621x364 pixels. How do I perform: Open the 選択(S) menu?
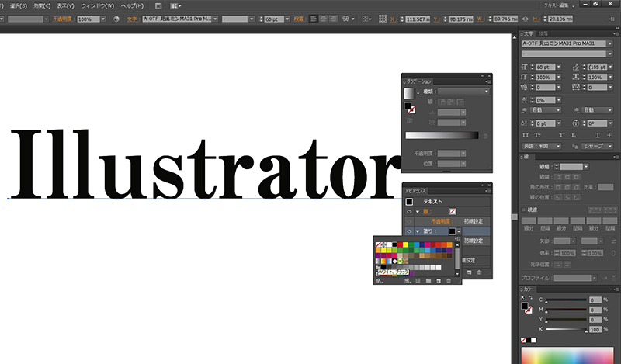(x=18, y=6)
